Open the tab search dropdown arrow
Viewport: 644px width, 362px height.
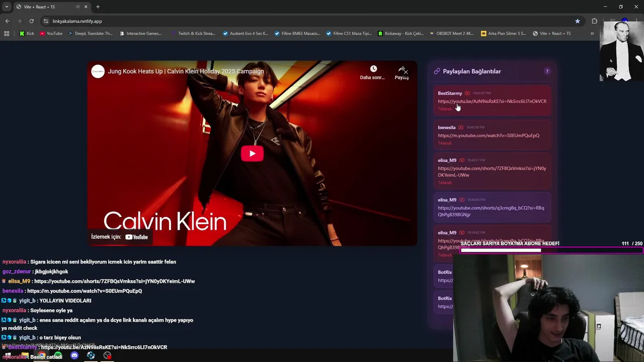coord(7,7)
